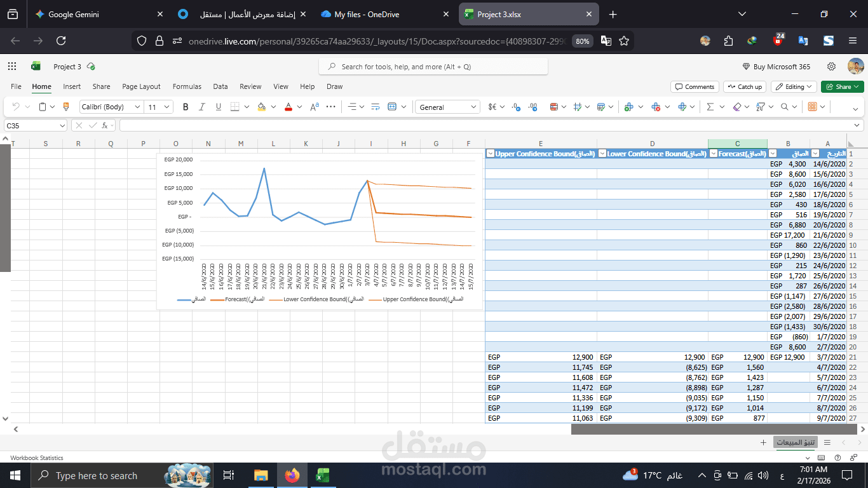Click the green Share button
Viewport: 868px width, 488px height.
(x=843, y=86)
